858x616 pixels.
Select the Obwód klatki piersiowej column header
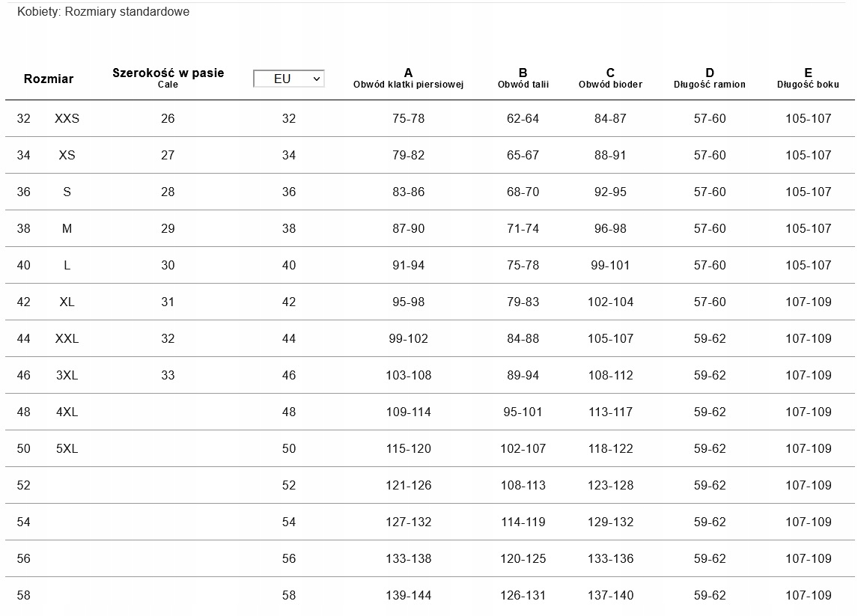tap(408, 79)
